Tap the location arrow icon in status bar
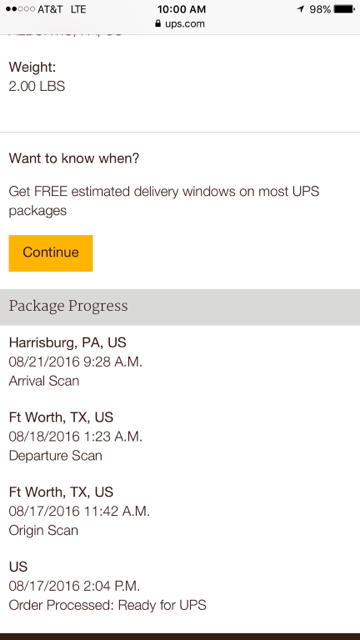 point(301,9)
